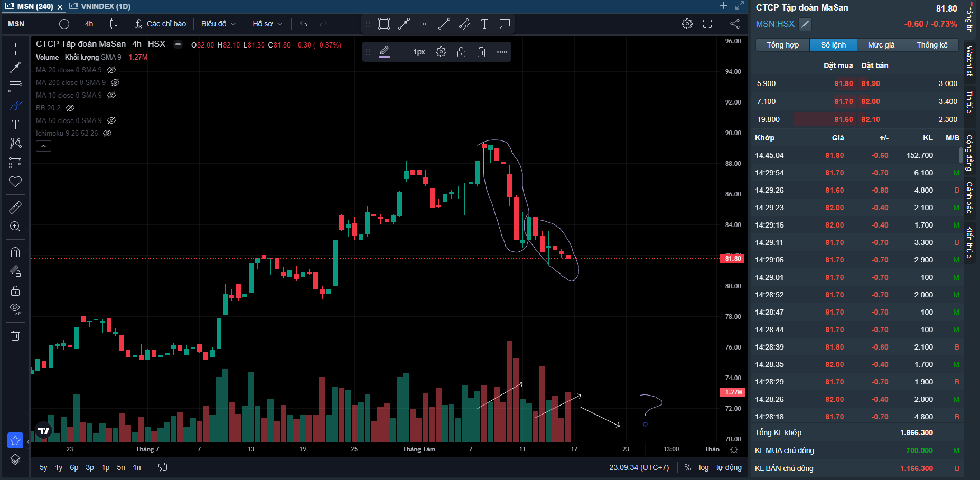Pick the callout comment tool in favorites bar
980x480 pixels.
point(505,24)
